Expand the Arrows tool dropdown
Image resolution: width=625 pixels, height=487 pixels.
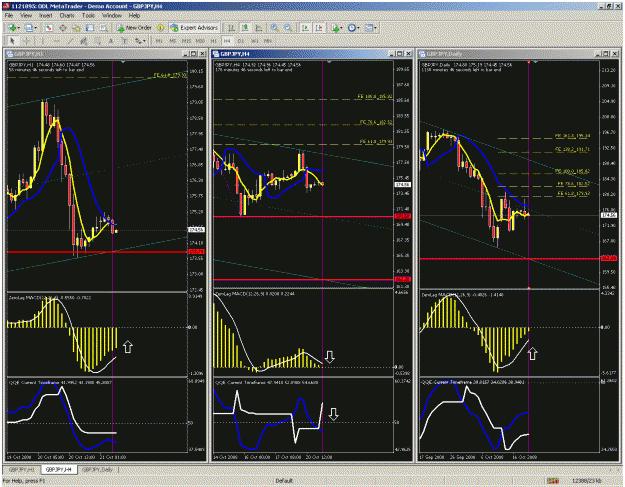(x=144, y=41)
